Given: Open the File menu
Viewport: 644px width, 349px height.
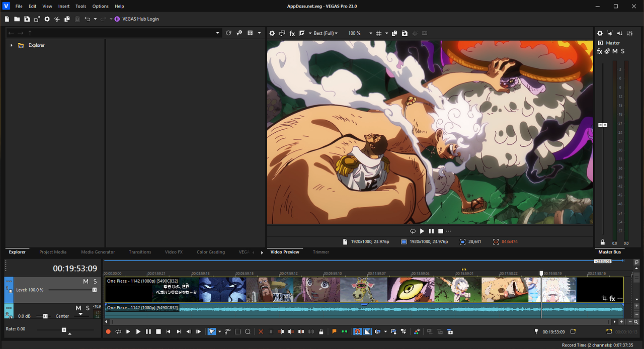Looking at the screenshot, I should click(19, 7).
